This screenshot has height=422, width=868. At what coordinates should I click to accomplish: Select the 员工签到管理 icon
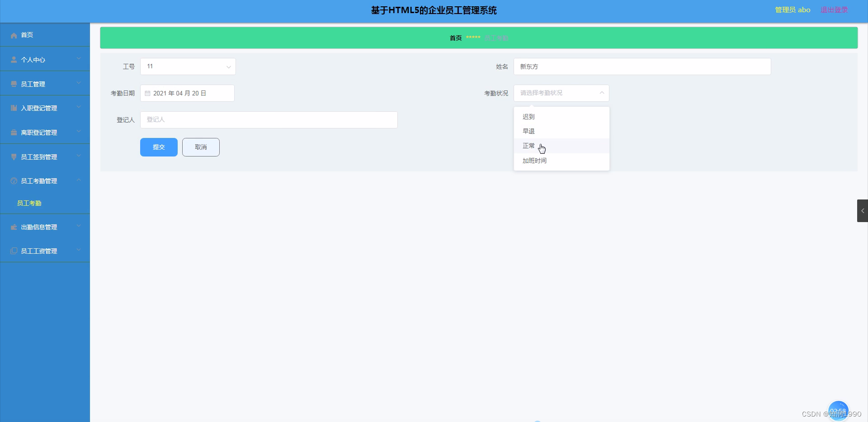(13, 156)
